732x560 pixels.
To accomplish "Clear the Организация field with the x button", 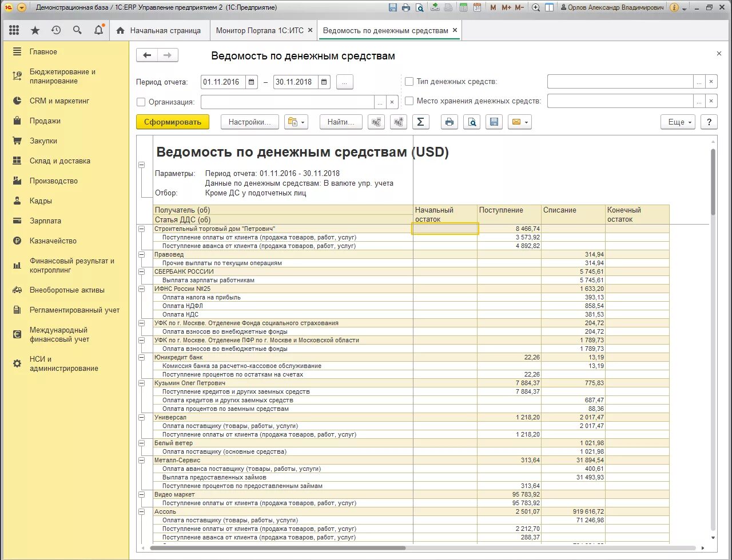I will point(392,102).
